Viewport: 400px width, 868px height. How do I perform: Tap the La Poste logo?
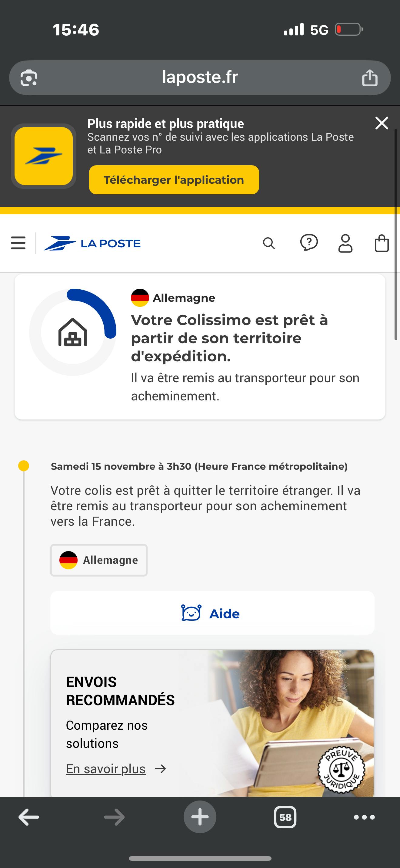[x=92, y=243]
